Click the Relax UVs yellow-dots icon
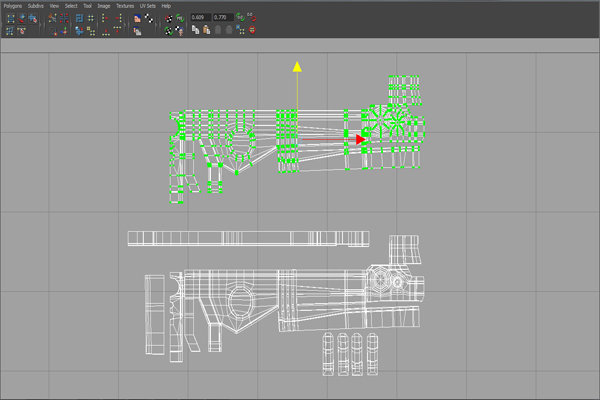The image size is (600, 400). click(x=91, y=31)
